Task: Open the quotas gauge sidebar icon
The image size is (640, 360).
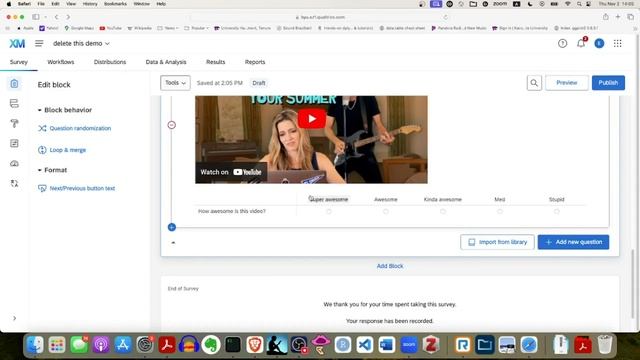Action: pos(14,163)
